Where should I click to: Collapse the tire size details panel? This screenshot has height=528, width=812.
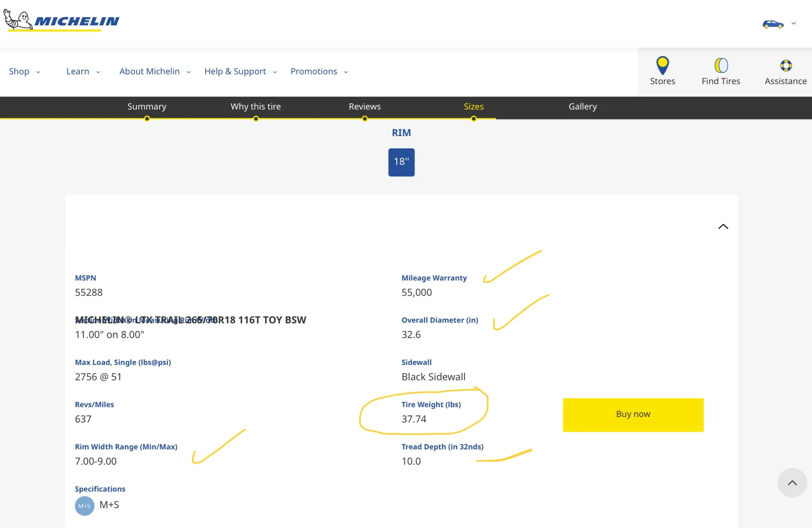[x=723, y=227]
